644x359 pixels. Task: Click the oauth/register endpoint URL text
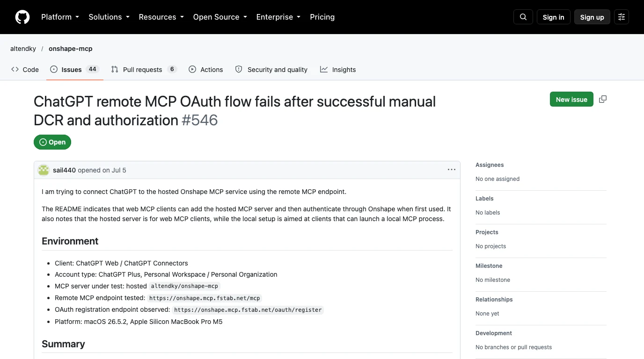[x=248, y=309]
